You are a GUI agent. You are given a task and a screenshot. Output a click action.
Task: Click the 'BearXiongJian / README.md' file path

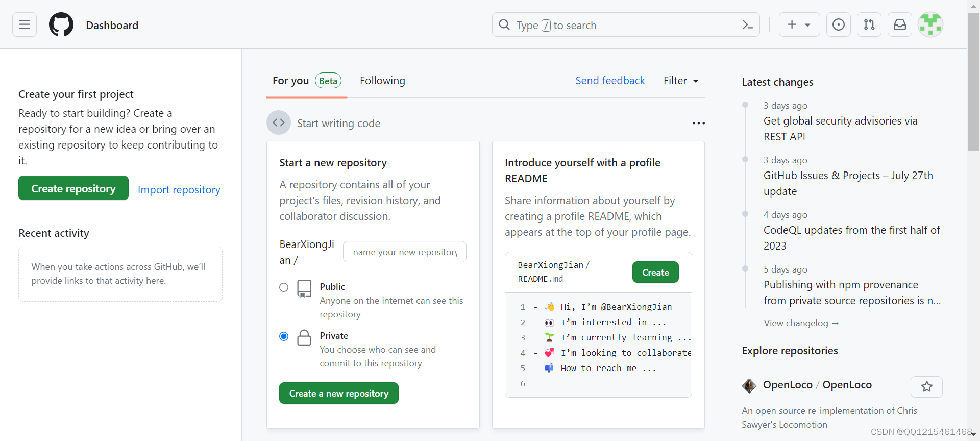pos(553,272)
